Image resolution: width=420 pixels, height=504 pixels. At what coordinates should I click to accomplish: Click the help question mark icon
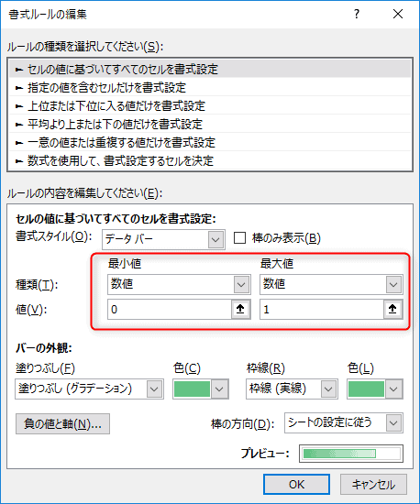357,14
